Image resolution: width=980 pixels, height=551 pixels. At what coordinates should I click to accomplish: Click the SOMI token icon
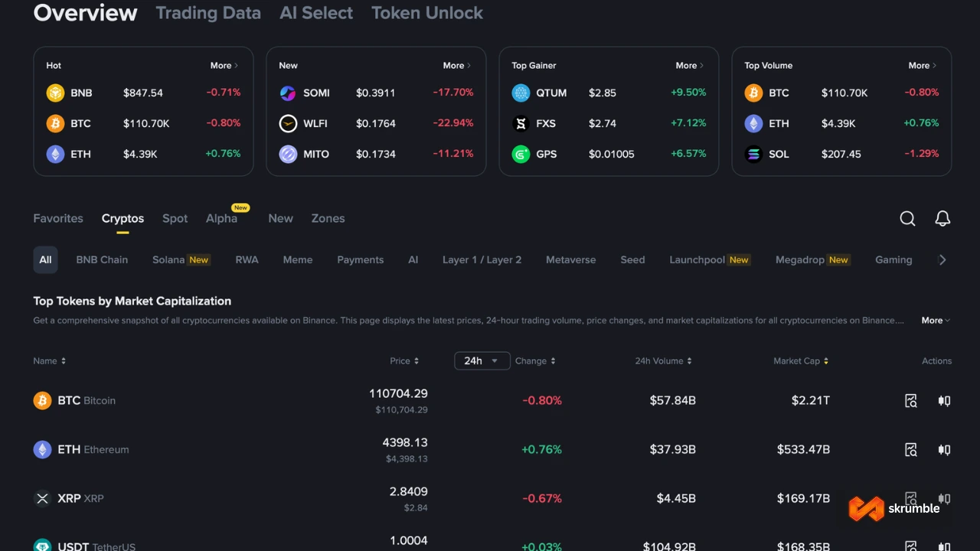288,93
